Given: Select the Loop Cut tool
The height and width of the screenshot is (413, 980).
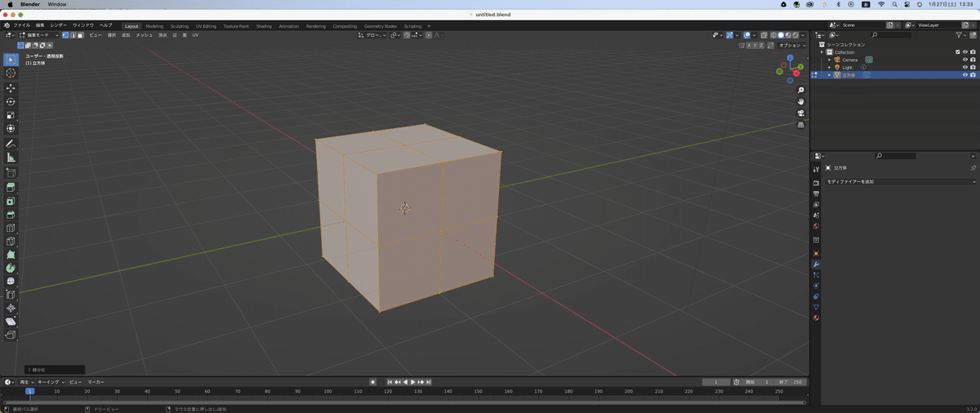Looking at the screenshot, I should click(11, 228).
